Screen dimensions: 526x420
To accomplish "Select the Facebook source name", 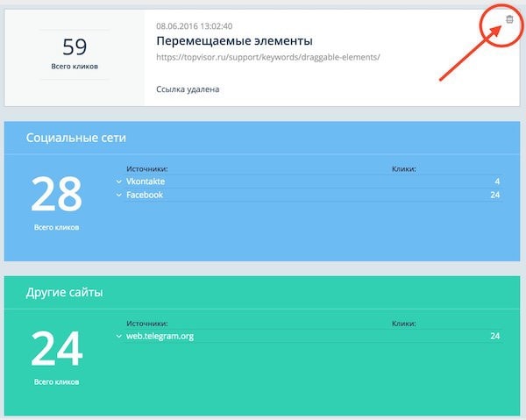I will tap(145, 195).
